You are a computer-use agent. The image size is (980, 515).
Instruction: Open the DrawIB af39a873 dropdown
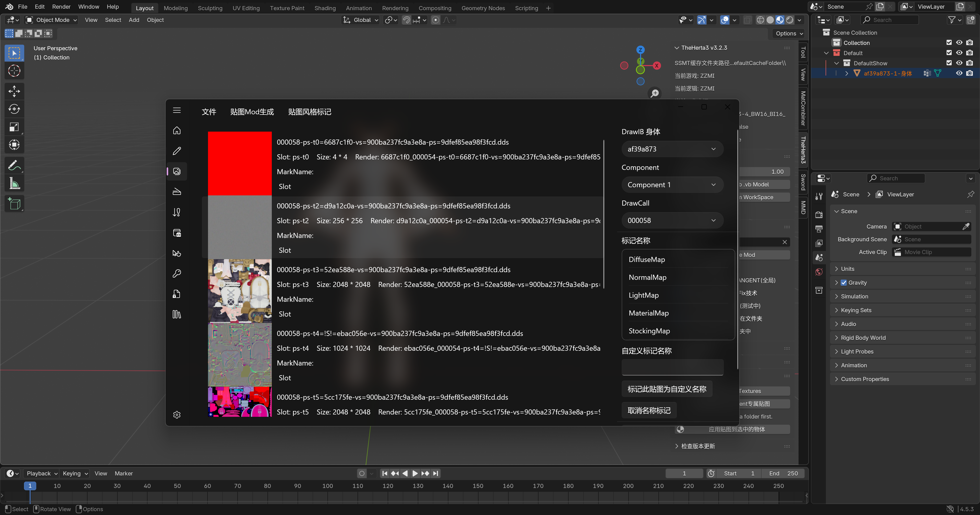pos(672,149)
